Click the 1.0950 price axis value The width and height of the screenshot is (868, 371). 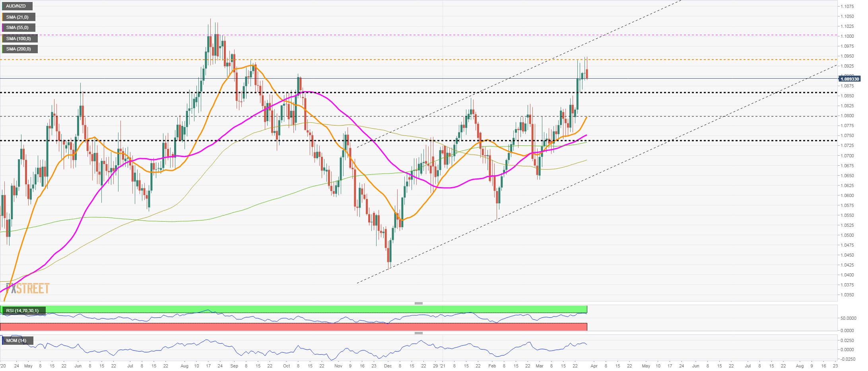point(847,56)
